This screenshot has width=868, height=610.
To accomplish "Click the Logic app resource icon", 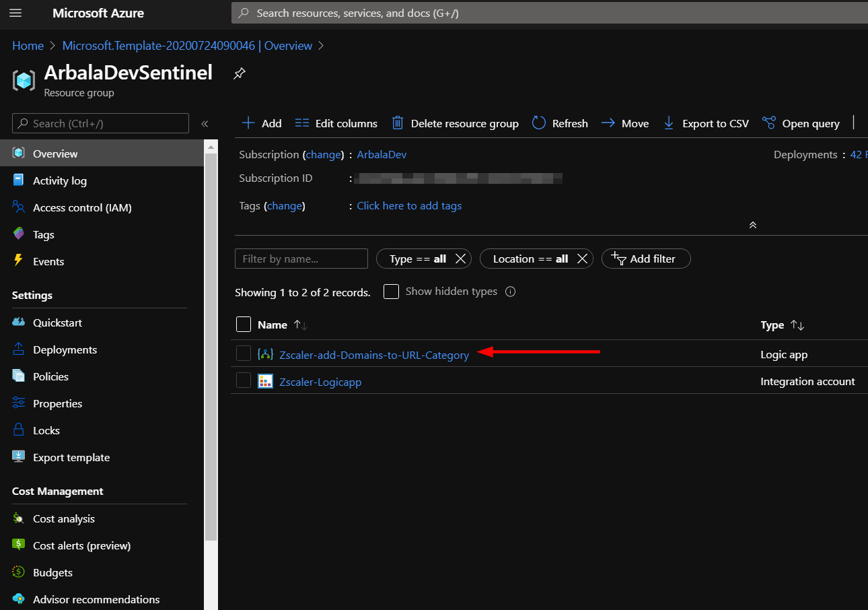I will tap(265, 354).
